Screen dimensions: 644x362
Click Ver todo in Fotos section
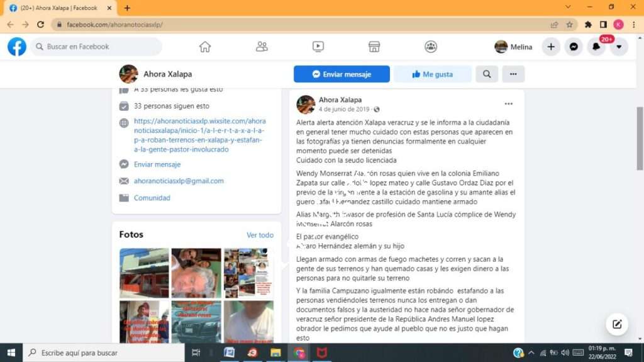coord(260,235)
